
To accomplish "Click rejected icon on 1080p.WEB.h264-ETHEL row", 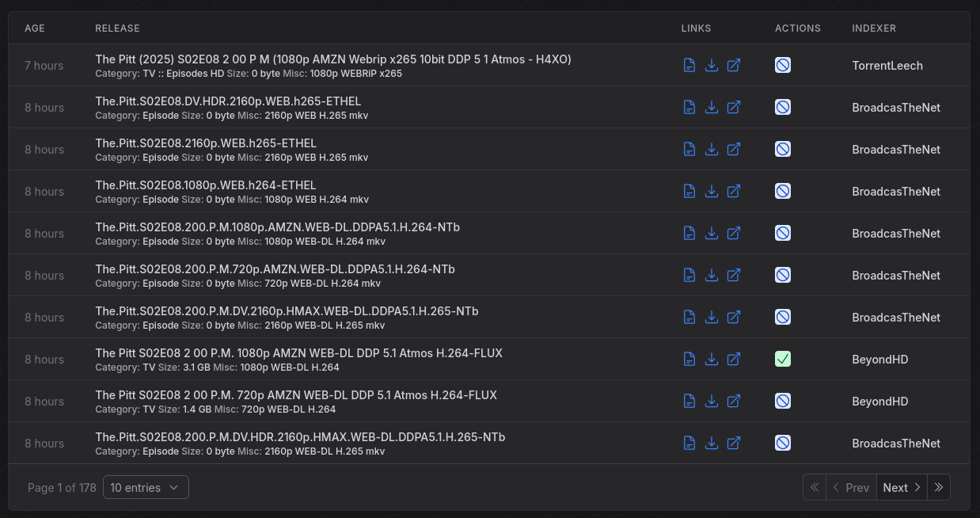I will pyautogui.click(x=783, y=191).
